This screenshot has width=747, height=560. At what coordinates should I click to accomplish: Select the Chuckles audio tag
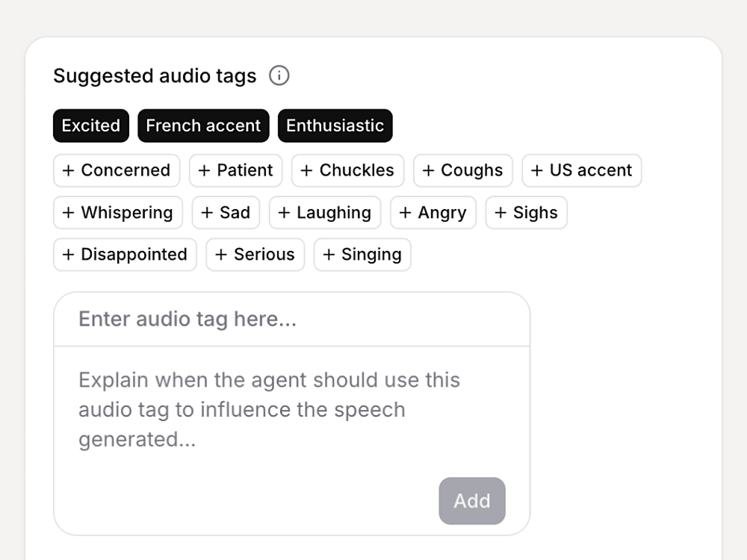pyautogui.click(x=347, y=170)
